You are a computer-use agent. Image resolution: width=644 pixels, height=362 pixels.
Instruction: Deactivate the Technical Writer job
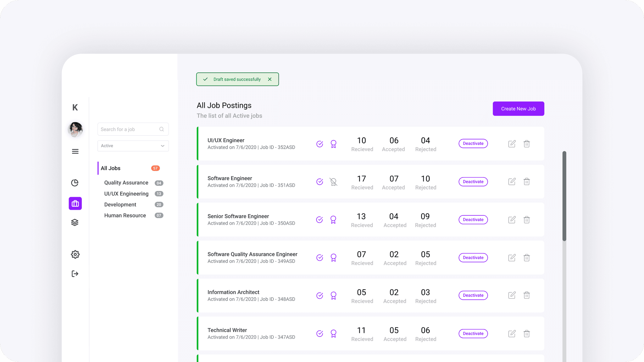click(473, 333)
